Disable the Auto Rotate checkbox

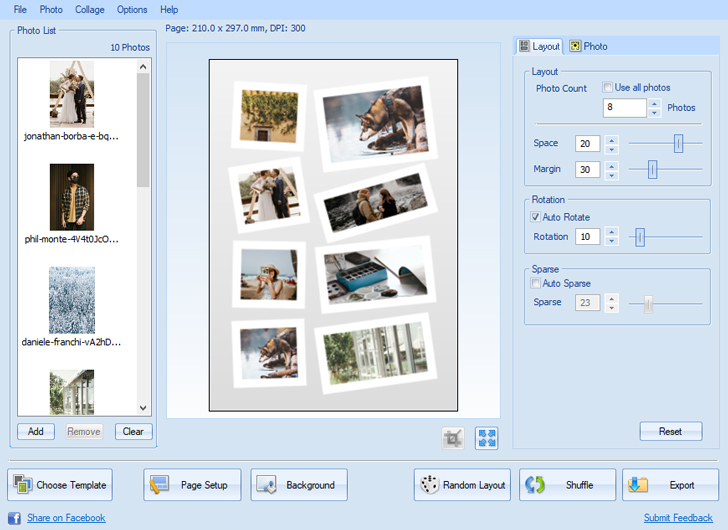click(537, 217)
